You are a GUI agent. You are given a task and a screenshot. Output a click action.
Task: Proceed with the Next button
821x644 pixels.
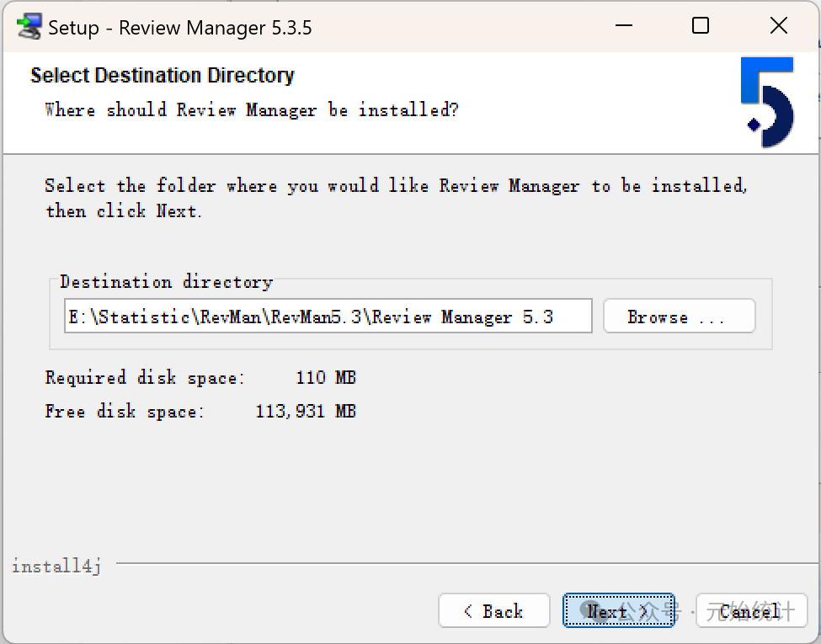point(618,611)
